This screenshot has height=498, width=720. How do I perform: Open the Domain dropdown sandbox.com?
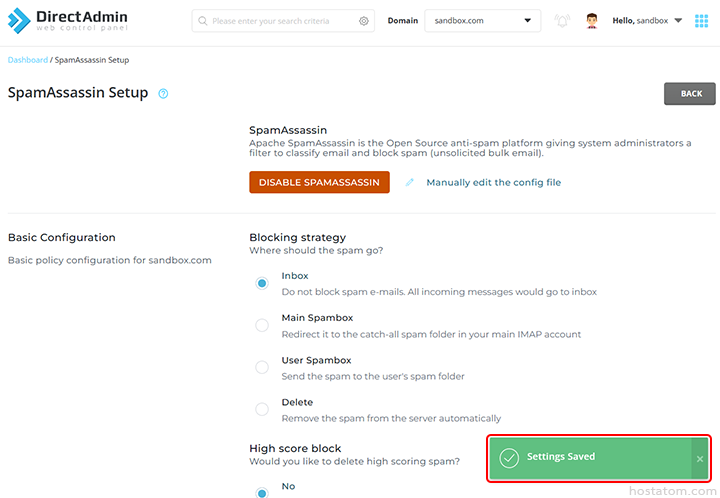[x=482, y=21]
